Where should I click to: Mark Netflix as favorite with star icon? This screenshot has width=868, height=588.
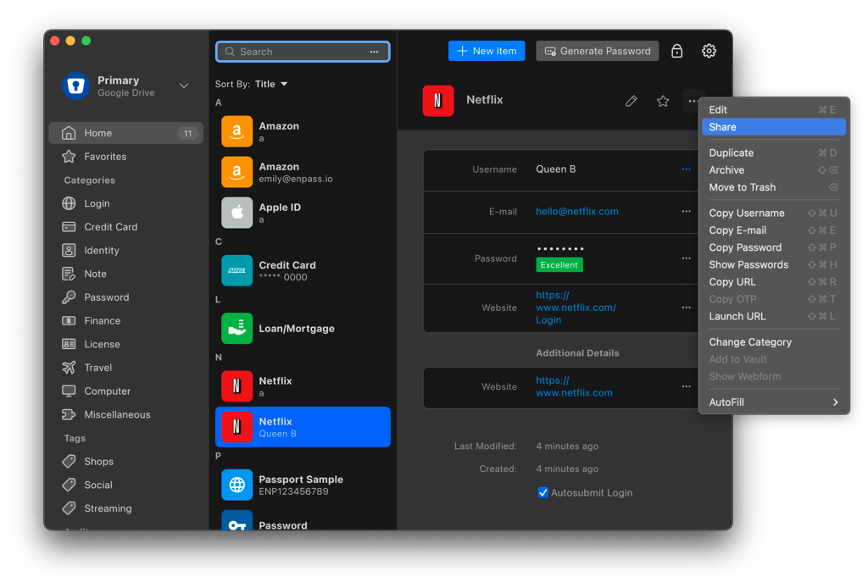tap(663, 101)
